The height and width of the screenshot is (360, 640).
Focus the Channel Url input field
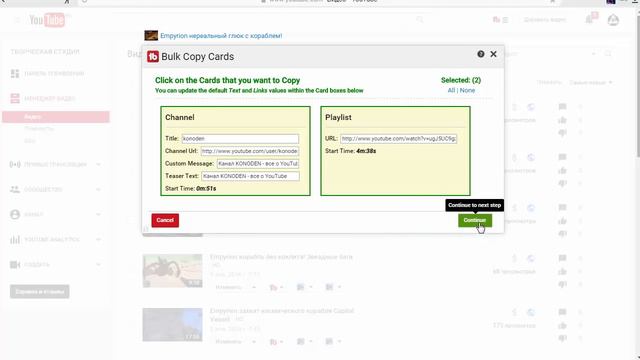(x=249, y=151)
